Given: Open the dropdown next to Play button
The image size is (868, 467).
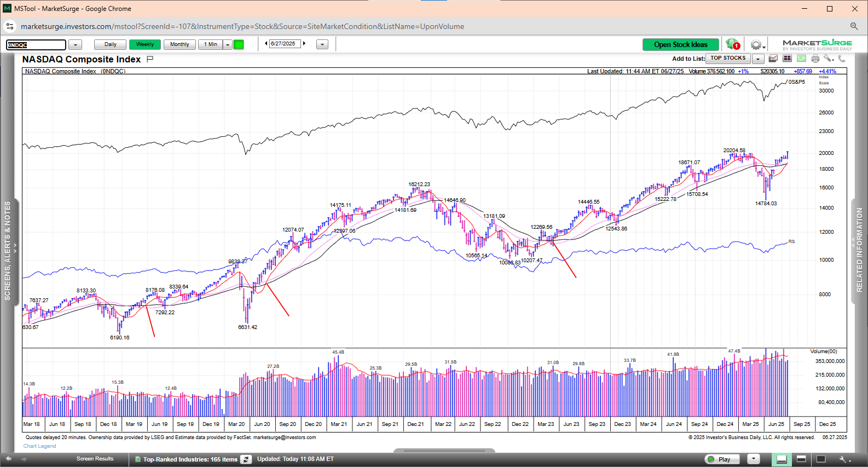Looking at the screenshot, I should point(754,459).
